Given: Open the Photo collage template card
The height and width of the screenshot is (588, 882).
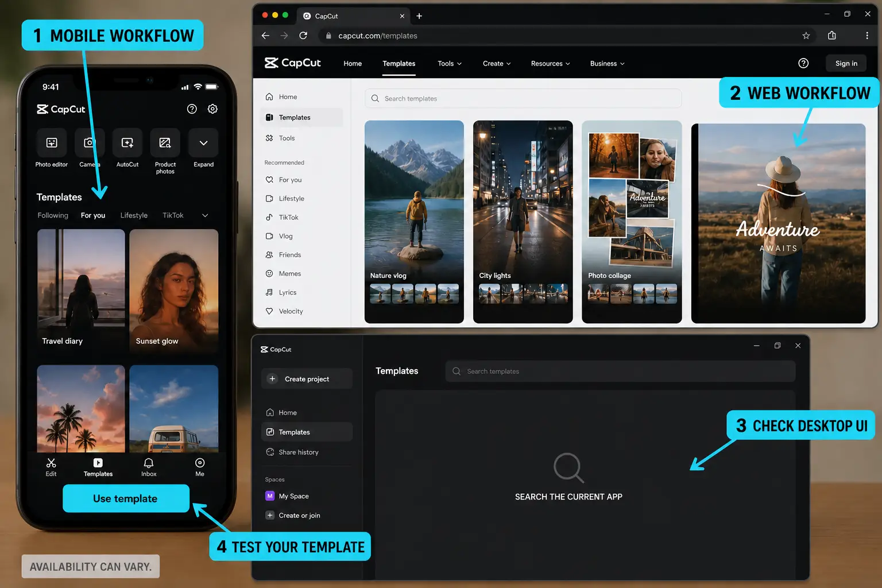Looking at the screenshot, I should click(x=632, y=222).
